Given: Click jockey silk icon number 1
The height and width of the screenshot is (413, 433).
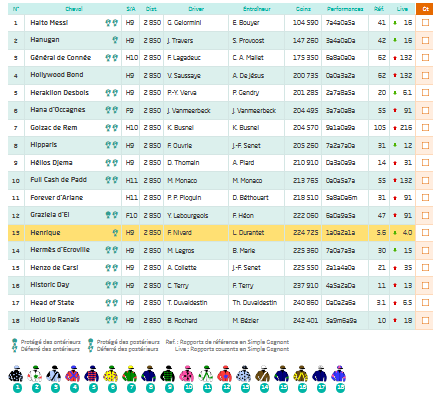Looking at the screenshot, I should (x=15, y=374).
